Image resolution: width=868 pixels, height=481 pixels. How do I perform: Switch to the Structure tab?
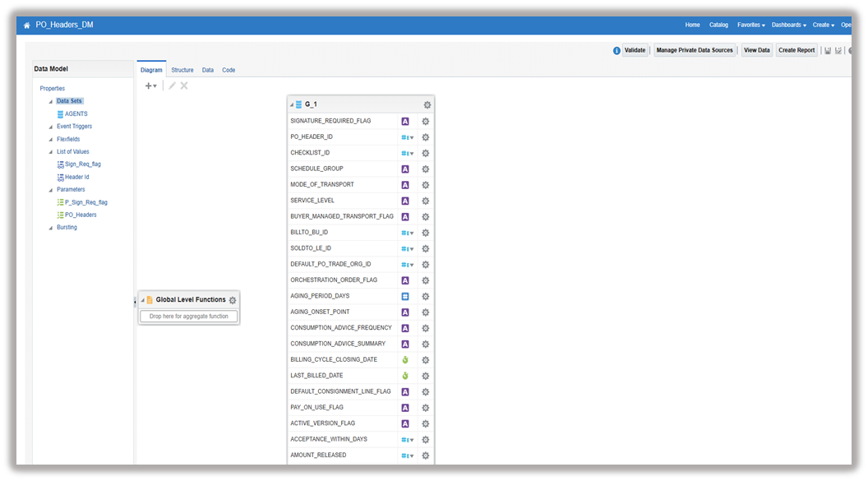point(182,69)
